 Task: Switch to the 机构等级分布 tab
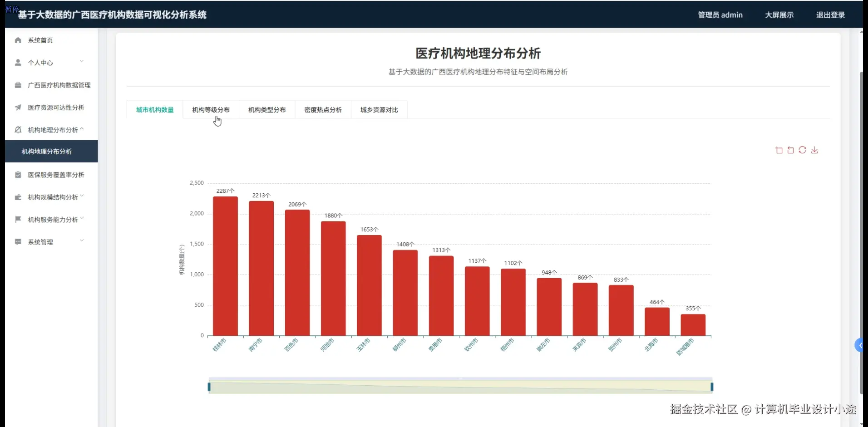click(x=210, y=109)
